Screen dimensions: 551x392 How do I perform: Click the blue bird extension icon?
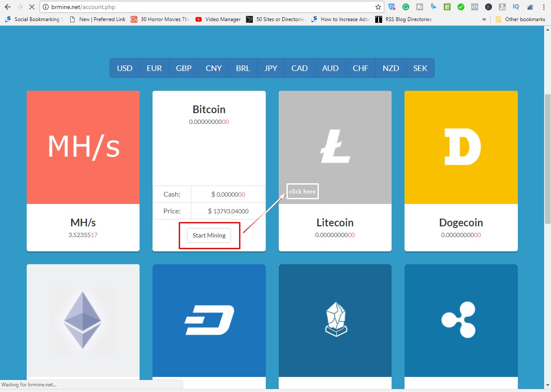pos(433,6)
